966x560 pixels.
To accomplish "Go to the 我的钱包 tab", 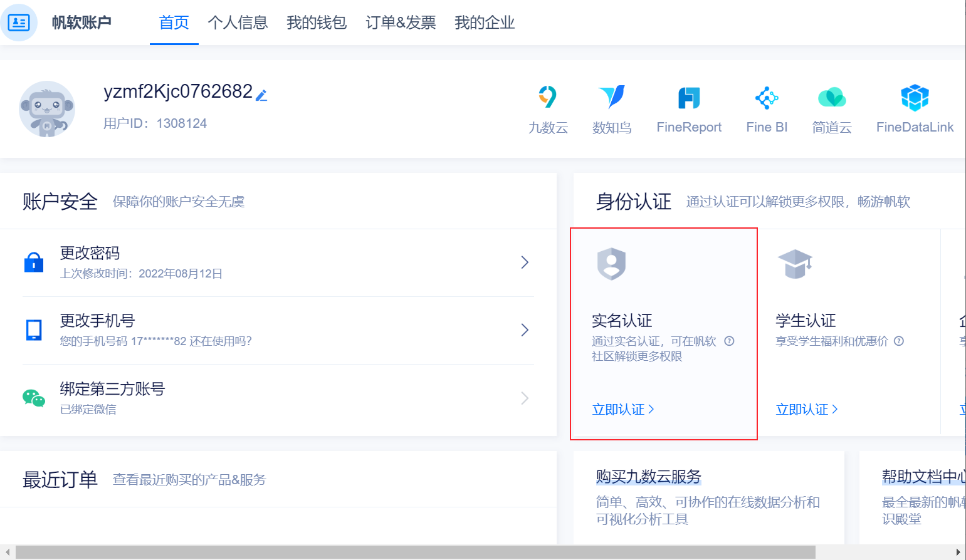I will (317, 23).
